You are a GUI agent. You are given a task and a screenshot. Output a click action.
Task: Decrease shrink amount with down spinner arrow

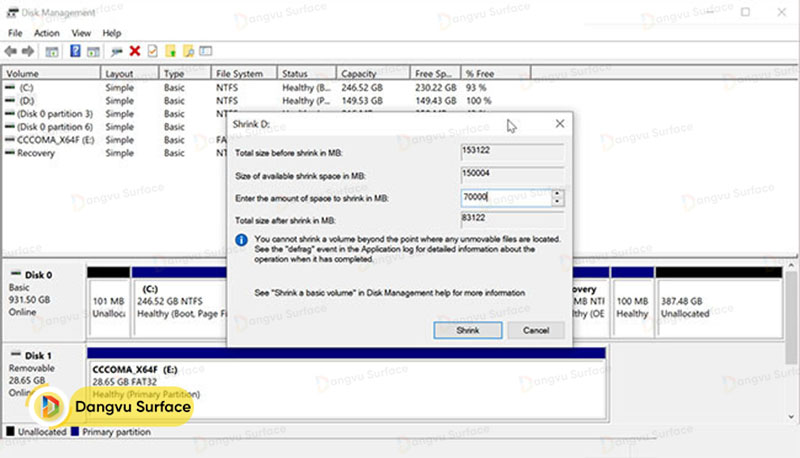point(558,202)
